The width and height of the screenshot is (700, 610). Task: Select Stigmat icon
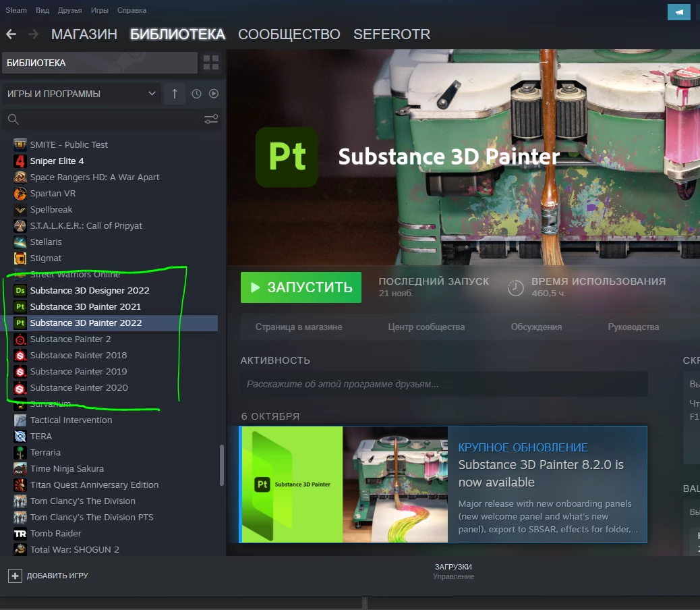(x=20, y=258)
